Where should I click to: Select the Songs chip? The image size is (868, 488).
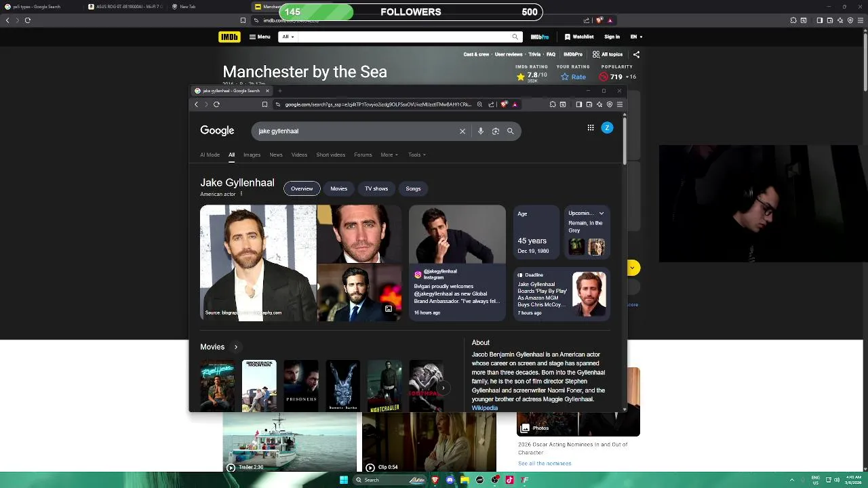[414, 188]
